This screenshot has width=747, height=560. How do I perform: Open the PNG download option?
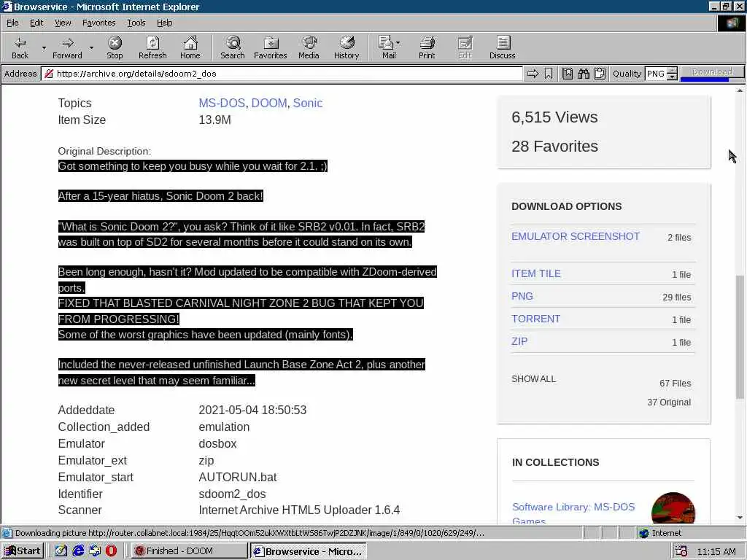(x=522, y=296)
